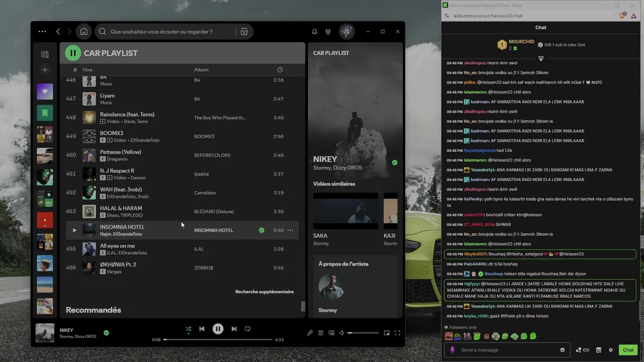Click the Send a message field
Image resolution: width=644 pixels, height=362 pixels.
pyautogui.click(x=507, y=350)
